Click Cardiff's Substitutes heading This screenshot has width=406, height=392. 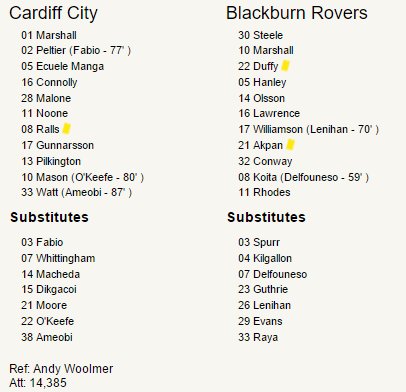(49, 217)
